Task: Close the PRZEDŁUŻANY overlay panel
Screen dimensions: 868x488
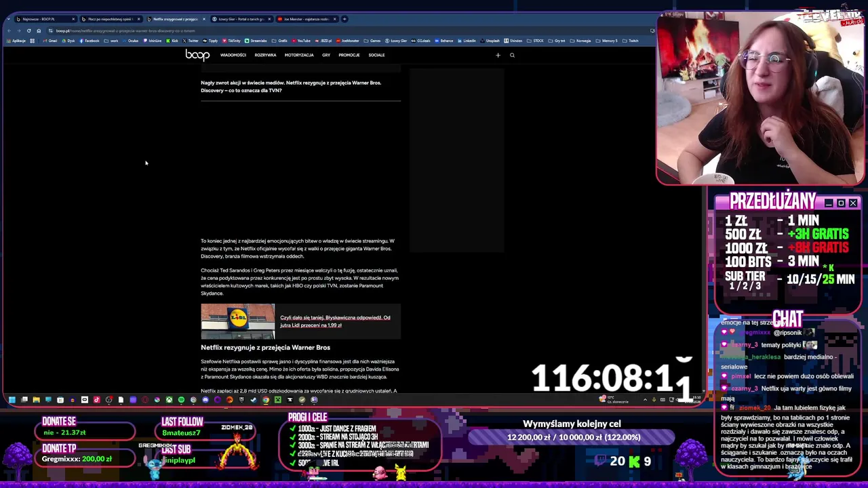Action: [853, 203]
